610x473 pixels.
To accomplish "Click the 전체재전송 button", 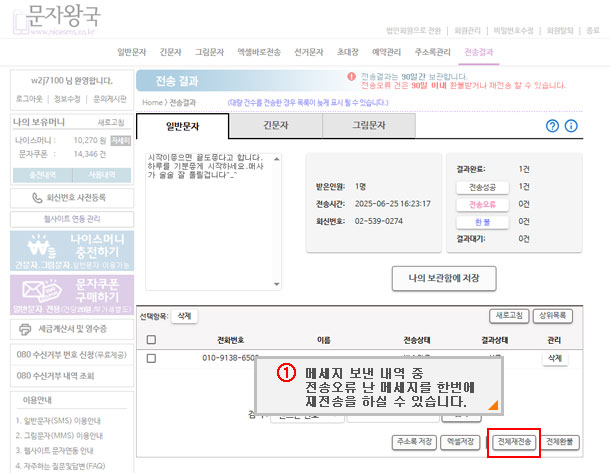I will coord(514,441).
